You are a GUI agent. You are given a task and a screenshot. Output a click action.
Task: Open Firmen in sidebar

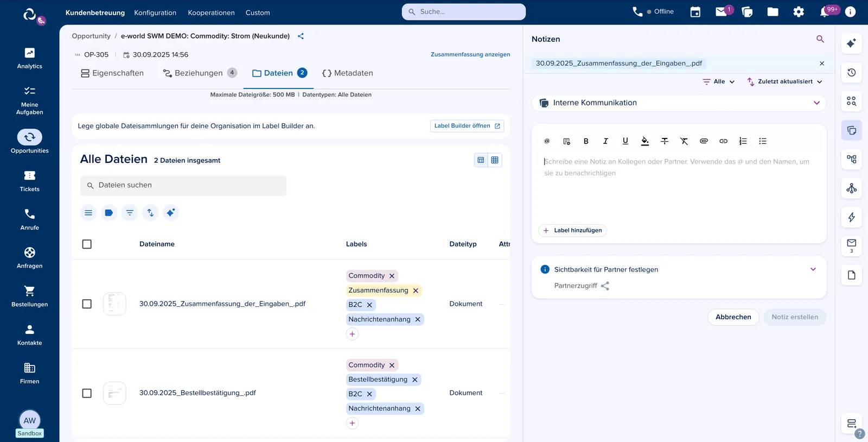coord(29,374)
